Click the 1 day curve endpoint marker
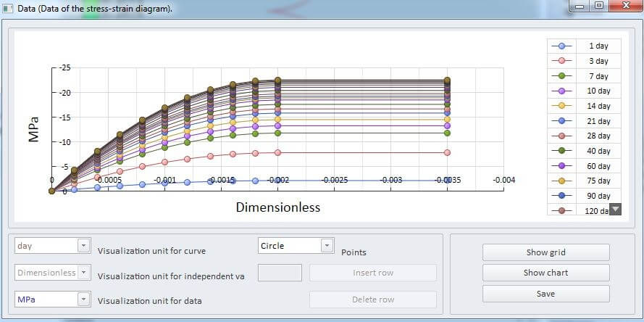The image size is (644, 322). click(447, 181)
